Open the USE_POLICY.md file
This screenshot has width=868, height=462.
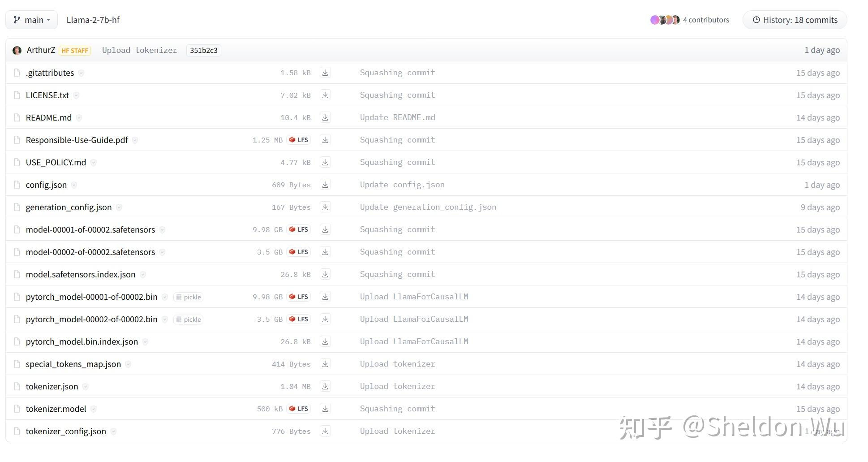56,162
